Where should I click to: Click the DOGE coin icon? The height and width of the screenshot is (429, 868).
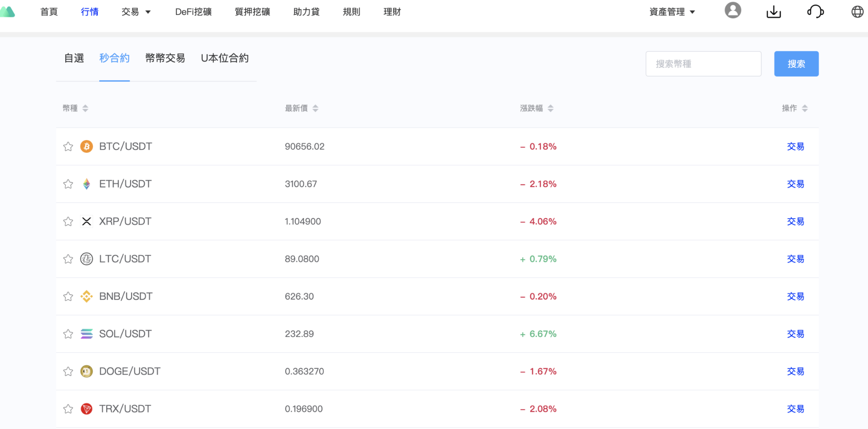coord(86,371)
